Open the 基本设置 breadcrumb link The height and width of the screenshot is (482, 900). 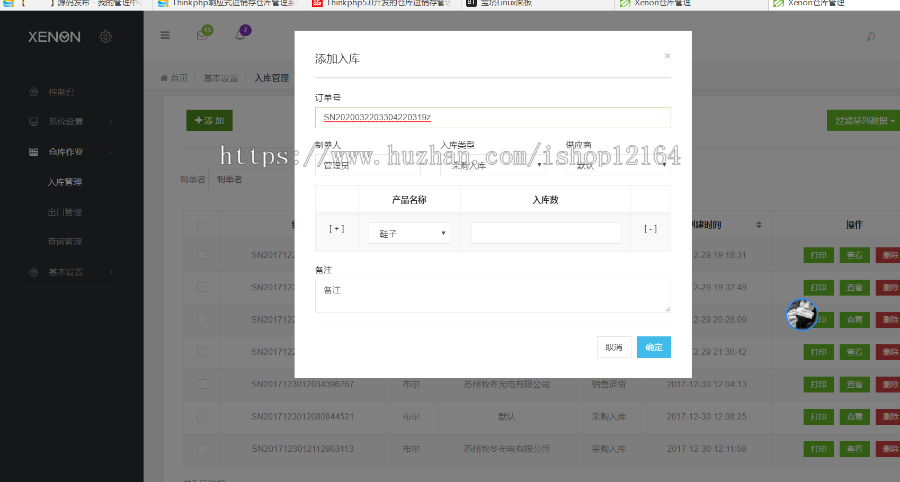pos(221,78)
